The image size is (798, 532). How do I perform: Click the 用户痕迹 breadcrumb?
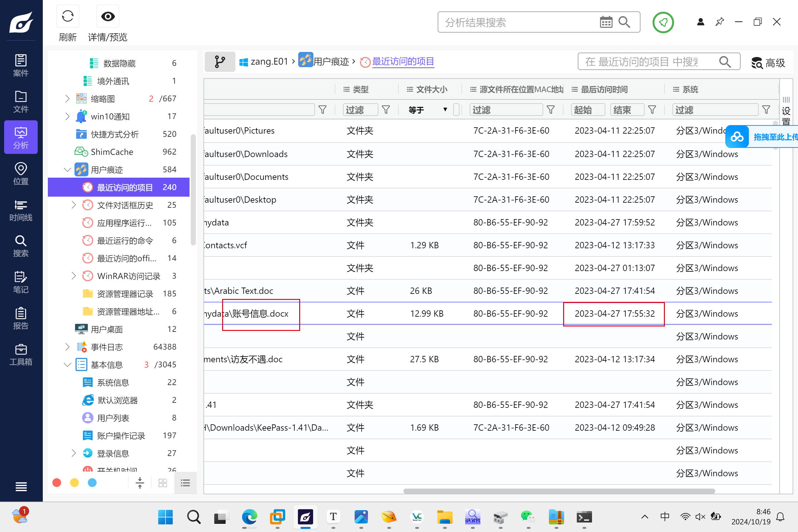point(324,61)
